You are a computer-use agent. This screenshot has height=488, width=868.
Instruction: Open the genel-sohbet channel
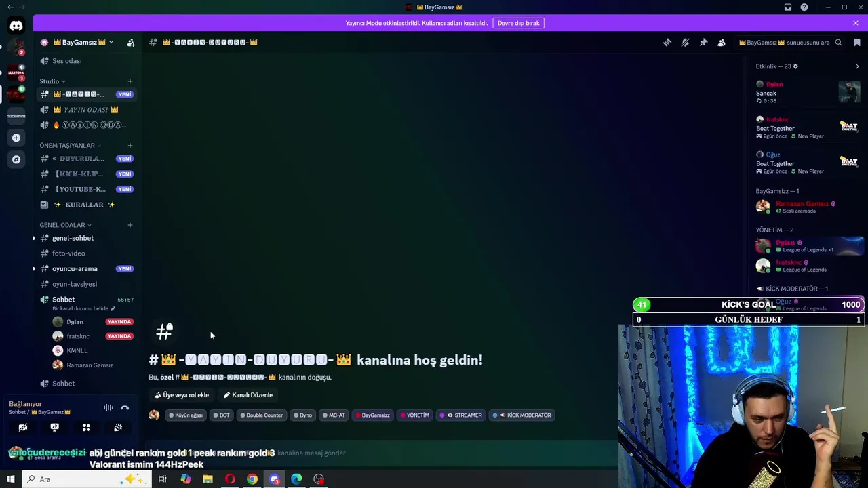(87, 238)
